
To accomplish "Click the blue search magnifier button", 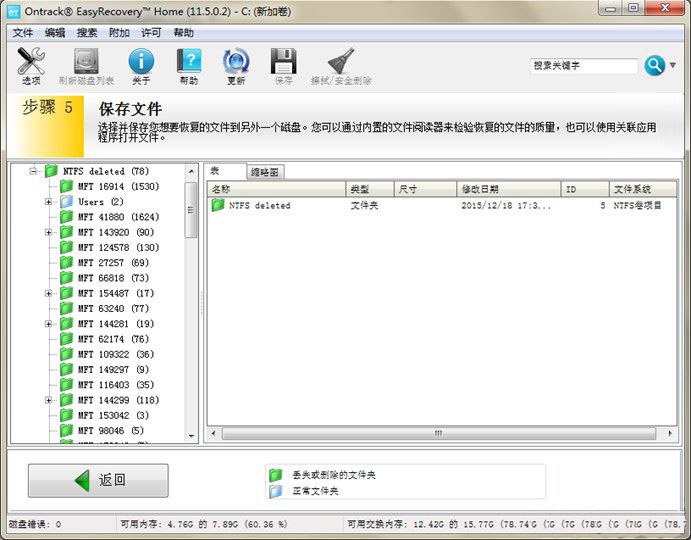I will pos(654,66).
